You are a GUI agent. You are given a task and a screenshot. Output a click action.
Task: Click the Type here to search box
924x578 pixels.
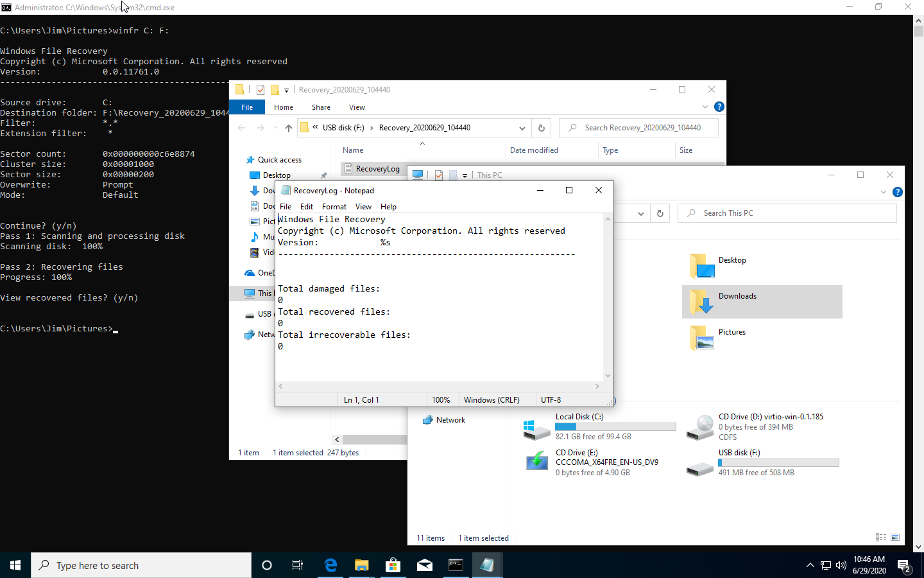[x=141, y=565]
